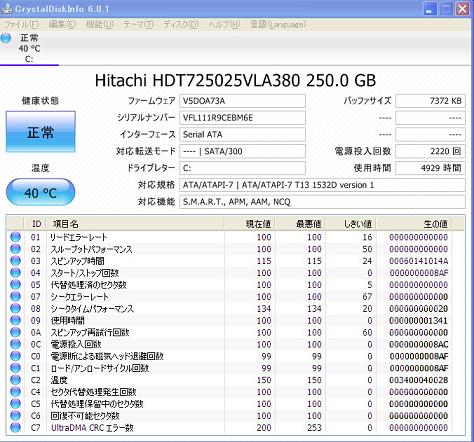Click the status icon of row 08 シークタイムパフォーマンス
The image size is (474, 442).
point(15,309)
